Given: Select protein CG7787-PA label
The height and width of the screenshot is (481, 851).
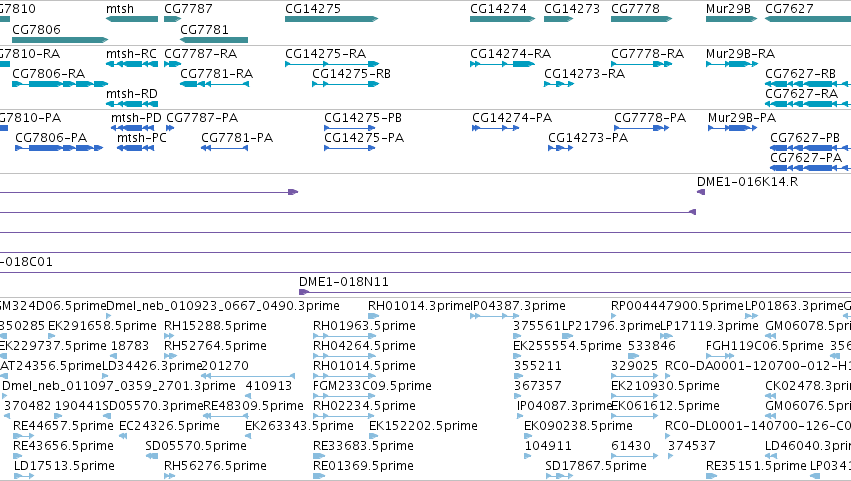Looking at the screenshot, I should 202,118.
